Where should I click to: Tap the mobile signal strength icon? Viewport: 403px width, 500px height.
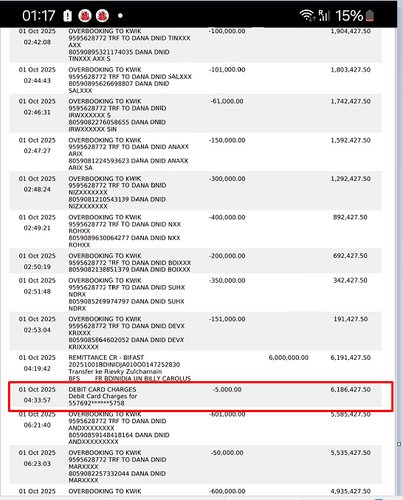(x=324, y=15)
